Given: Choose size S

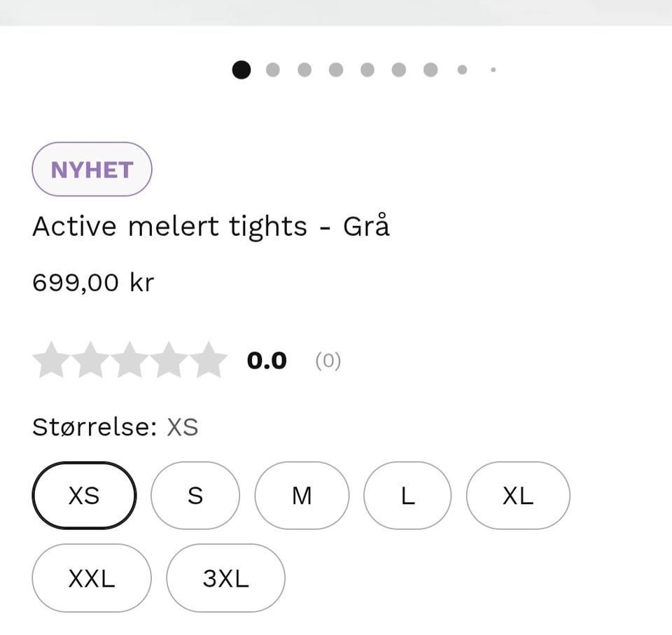Looking at the screenshot, I should pos(195,496).
